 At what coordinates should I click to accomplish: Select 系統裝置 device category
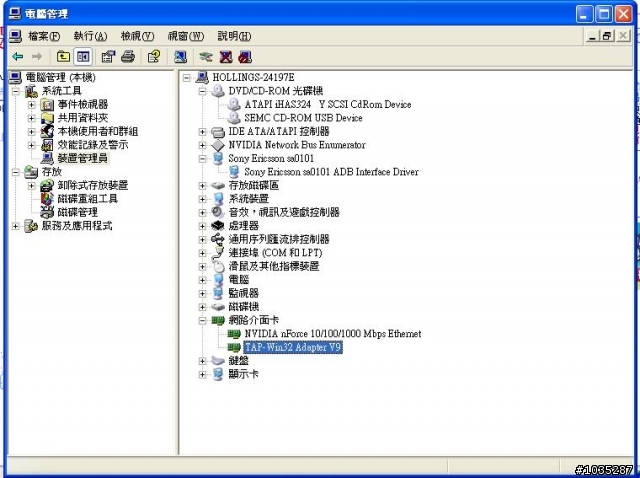click(249, 199)
